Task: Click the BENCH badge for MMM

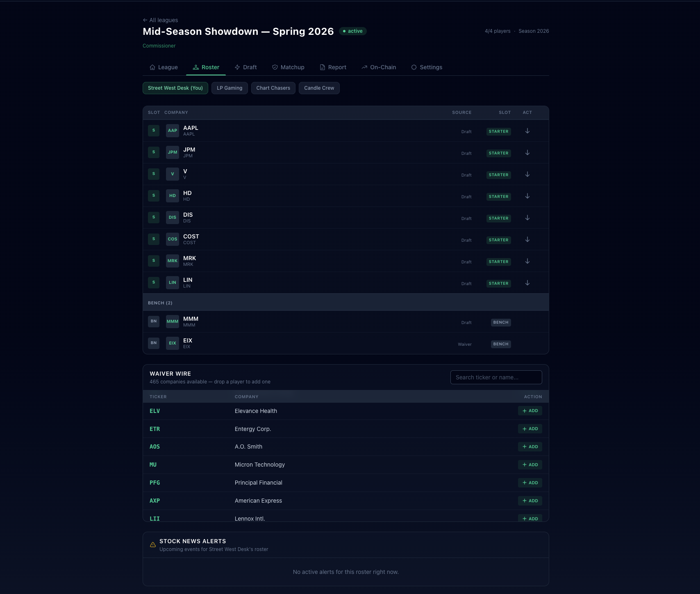Action: [x=501, y=322]
